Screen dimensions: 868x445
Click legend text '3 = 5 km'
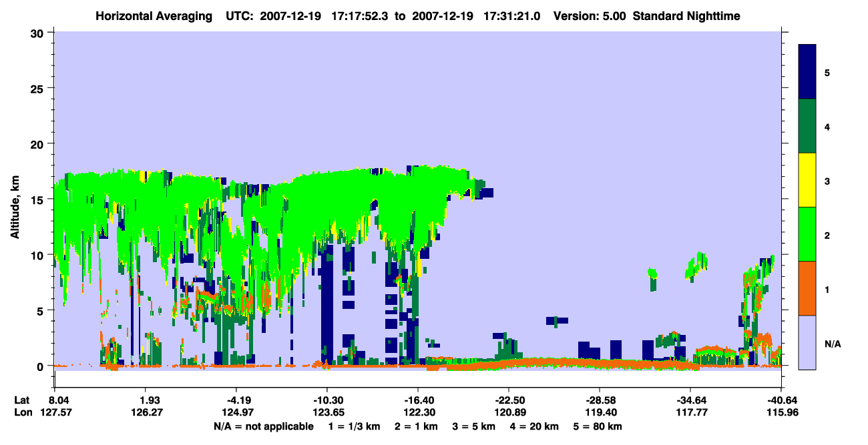pyautogui.click(x=474, y=426)
